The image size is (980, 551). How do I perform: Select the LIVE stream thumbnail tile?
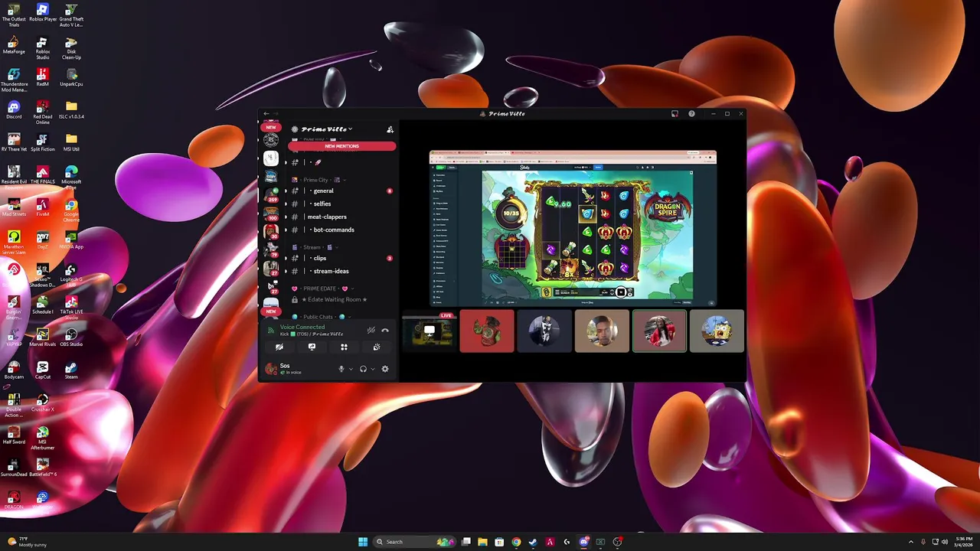429,331
